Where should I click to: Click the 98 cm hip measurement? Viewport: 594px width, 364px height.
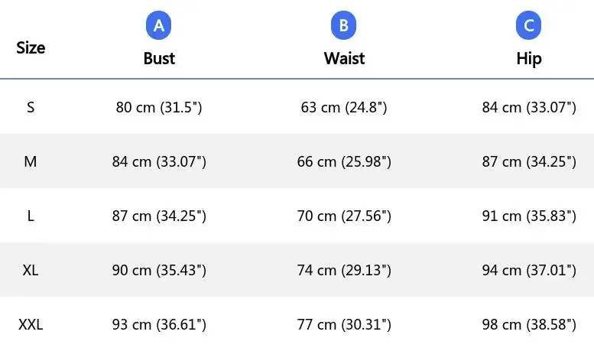[x=529, y=325]
